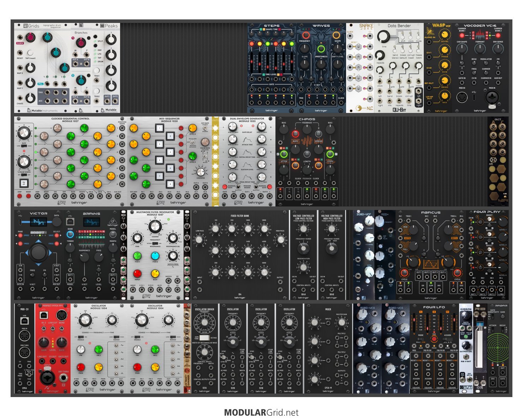This screenshot has height=420, width=523.
Task: Click the joystick on the Victor module
Action: (38, 252)
